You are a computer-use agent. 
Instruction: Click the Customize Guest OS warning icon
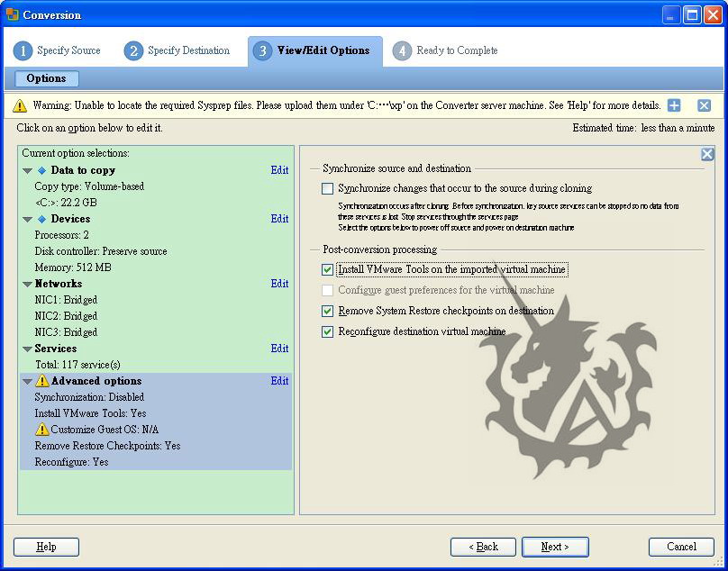coord(41,429)
